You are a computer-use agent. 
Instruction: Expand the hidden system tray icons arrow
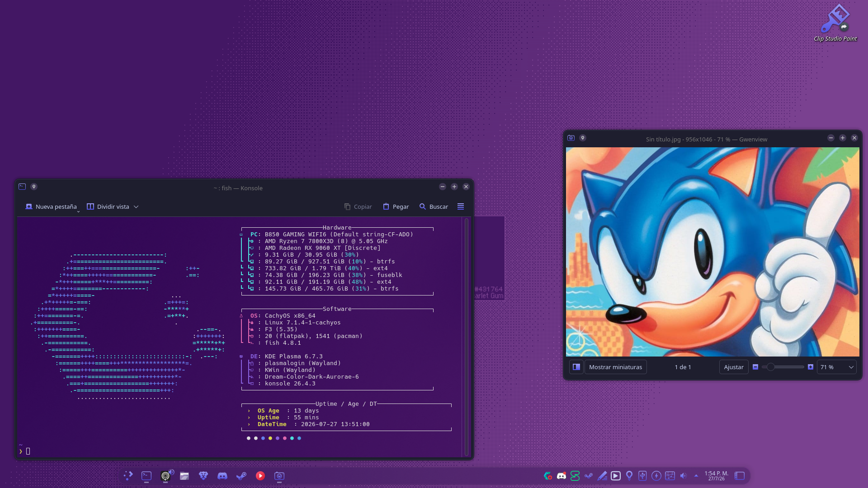(696, 475)
